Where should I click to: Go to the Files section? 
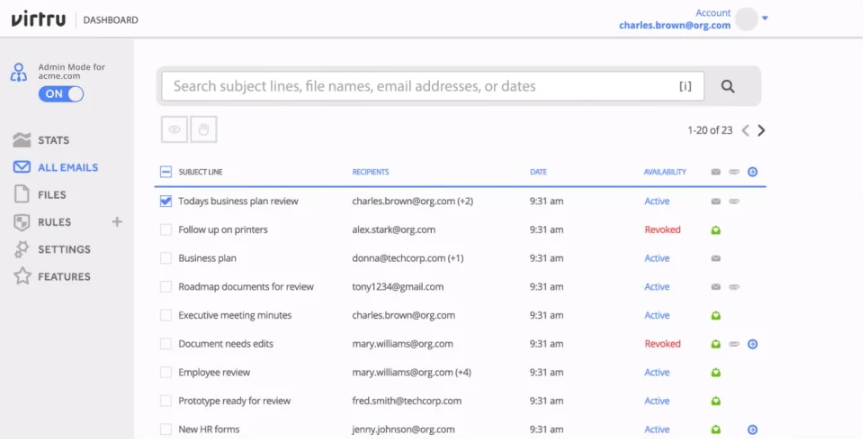(52, 195)
